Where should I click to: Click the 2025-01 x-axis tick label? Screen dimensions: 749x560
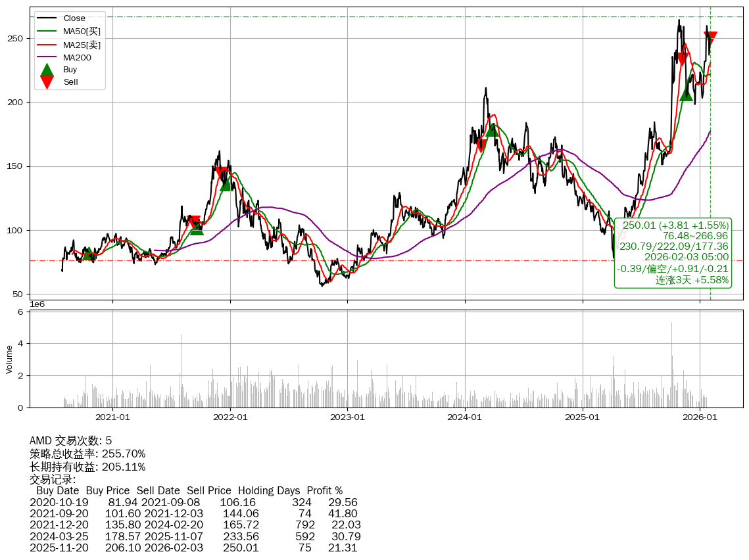pos(583,417)
